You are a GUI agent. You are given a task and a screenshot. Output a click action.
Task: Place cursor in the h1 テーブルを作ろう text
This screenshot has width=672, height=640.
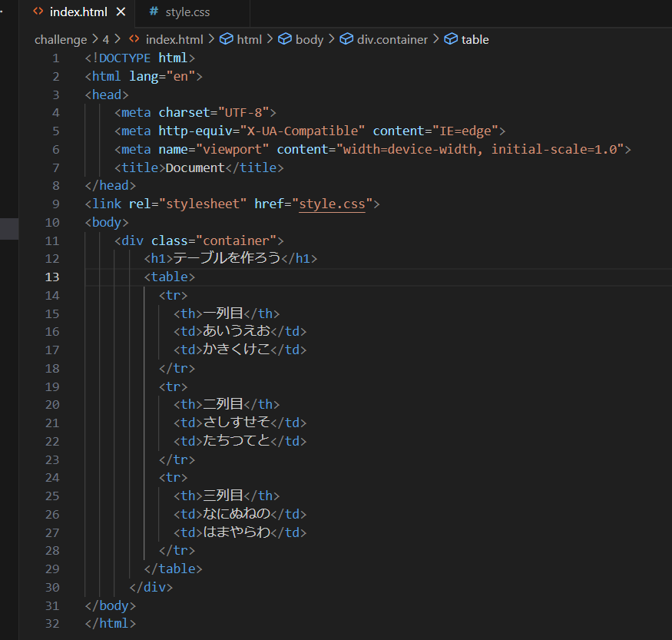pyautogui.click(x=227, y=258)
